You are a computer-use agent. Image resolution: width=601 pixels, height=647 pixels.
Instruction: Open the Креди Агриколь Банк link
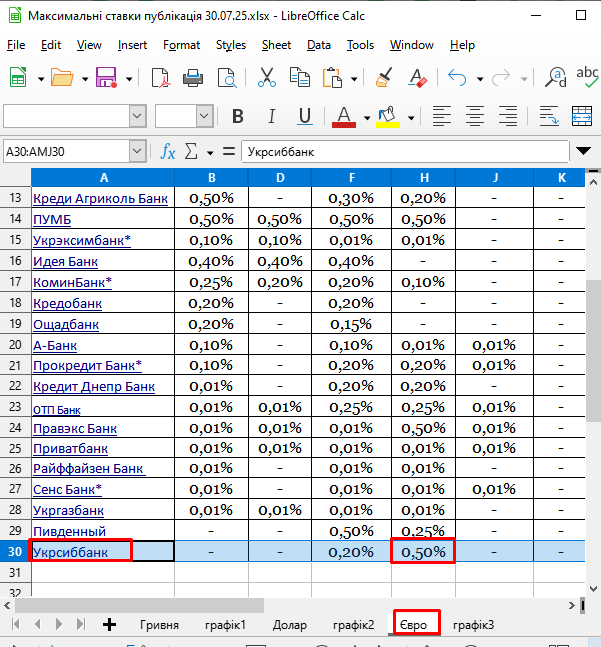pyautogui.click(x=100, y=198)
